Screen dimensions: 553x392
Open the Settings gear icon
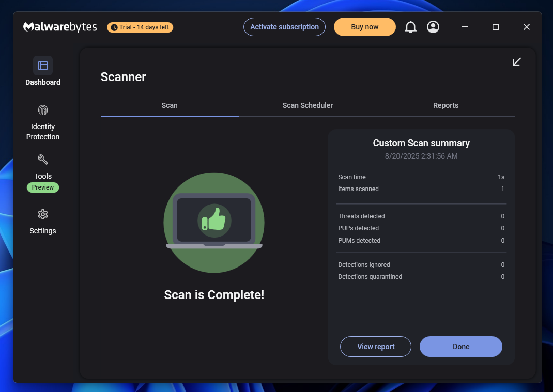coord(43,214)
